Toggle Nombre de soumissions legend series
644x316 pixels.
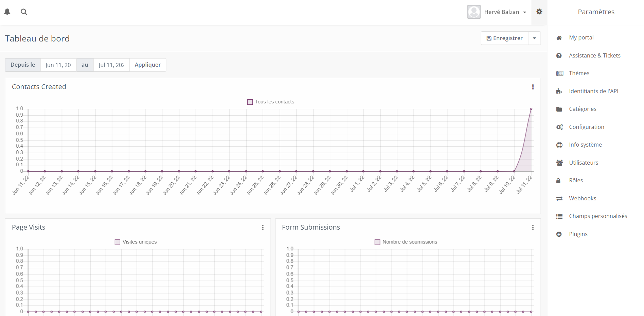pos(406,242)
